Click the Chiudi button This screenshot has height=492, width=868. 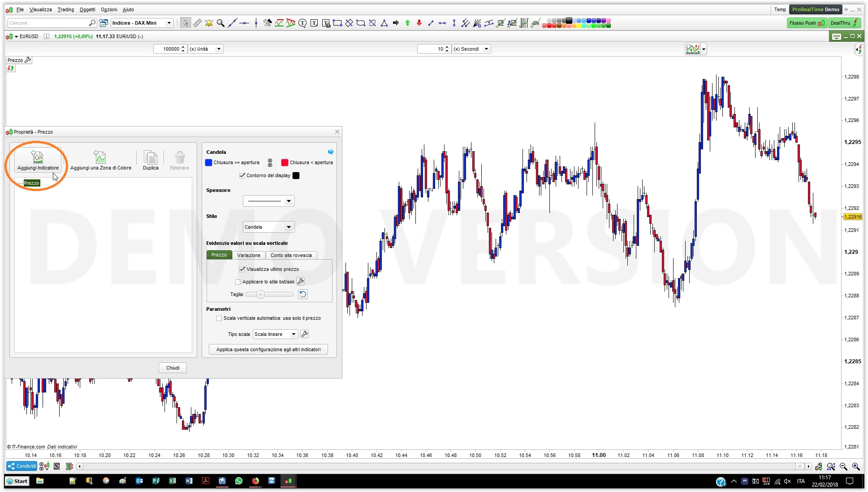pos(173,368)
